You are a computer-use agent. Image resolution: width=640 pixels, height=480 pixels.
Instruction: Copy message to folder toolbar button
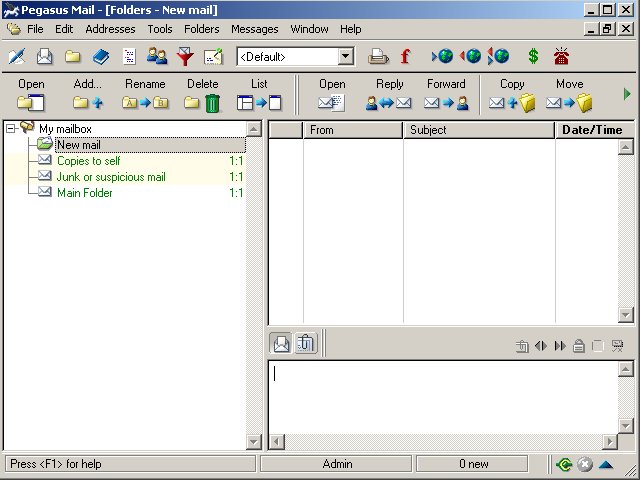[512, 94]
